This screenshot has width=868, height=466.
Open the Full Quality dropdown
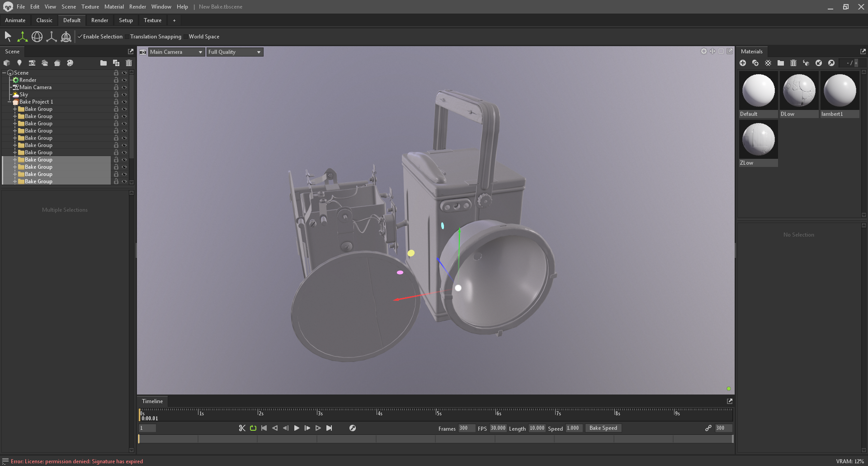235,52
